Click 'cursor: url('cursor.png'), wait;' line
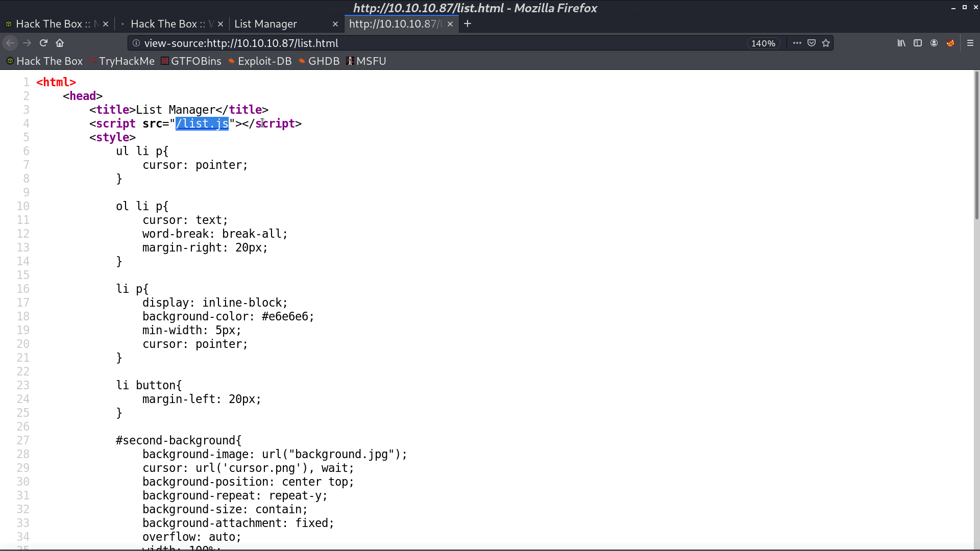The width and height of the screenshot is (980, 551). (248, 468)
